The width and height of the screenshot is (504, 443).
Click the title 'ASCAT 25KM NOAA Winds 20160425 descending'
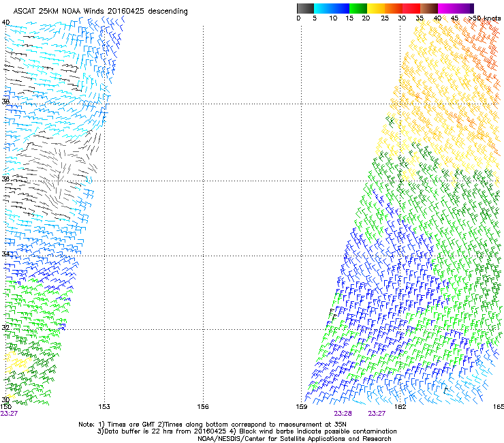(100, 11)
